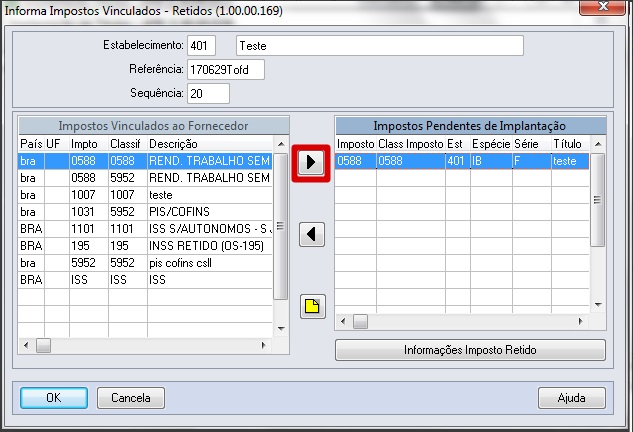Screen dimensions: 633x432
Task: Click scroll-right arrow under pending taxes grid
Action: tap(581, 322)
